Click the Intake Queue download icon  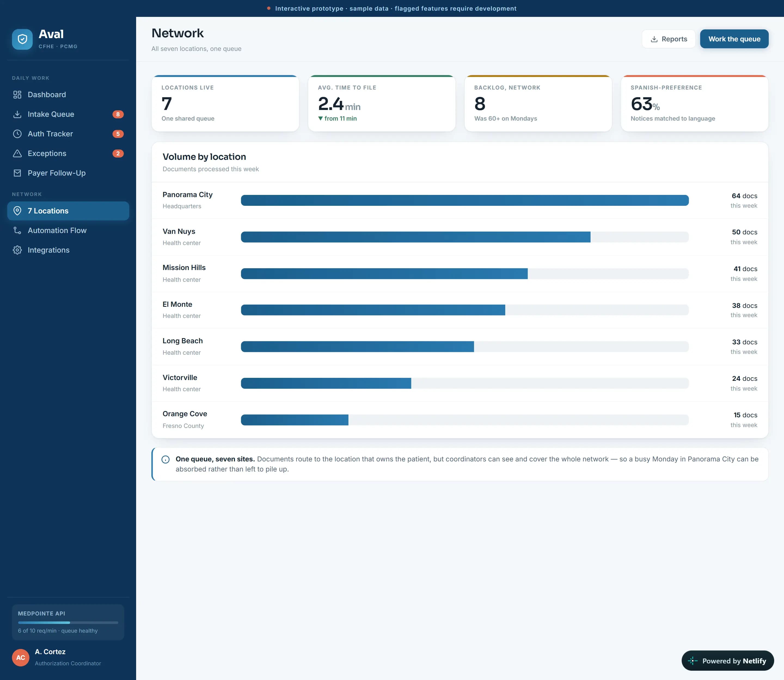(17, 114)
